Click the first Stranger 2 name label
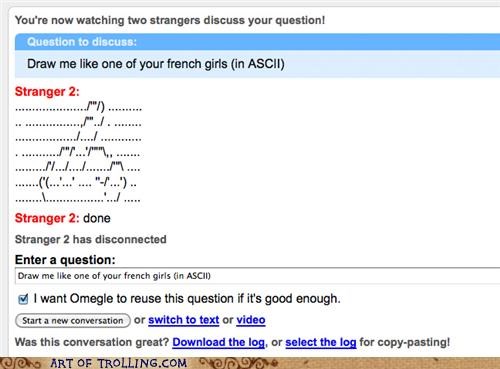 click(47, 92)
